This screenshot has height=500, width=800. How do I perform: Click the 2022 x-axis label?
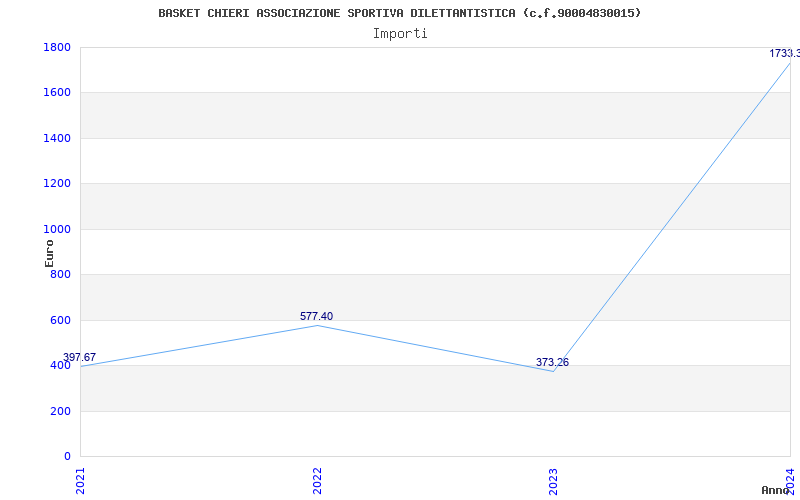click(317, 480)
